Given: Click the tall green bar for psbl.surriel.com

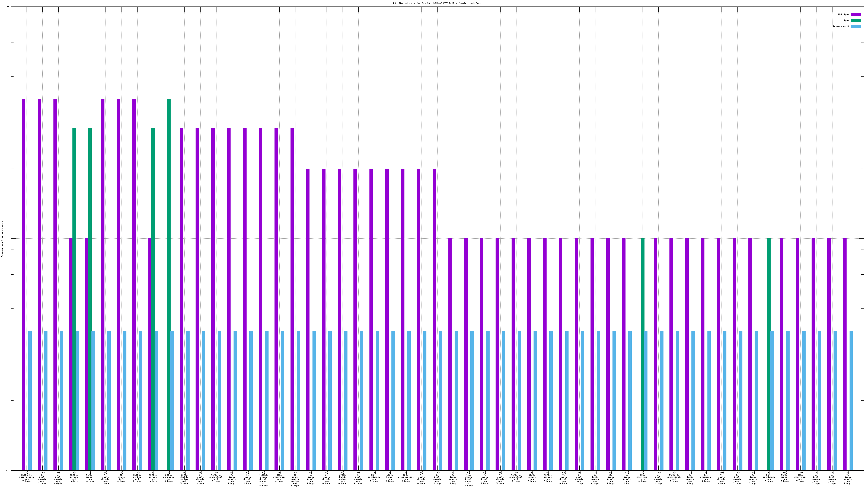Looking at the screenshot, I should [169, 216].
